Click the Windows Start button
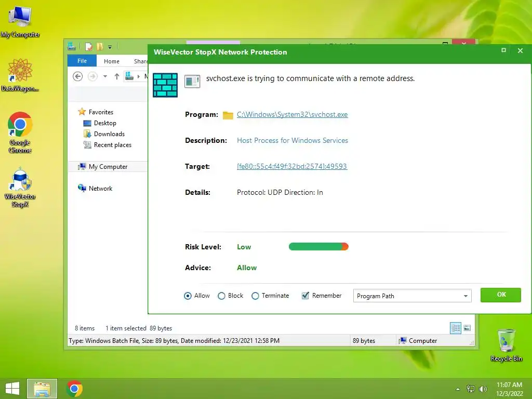Viewport: 532px width, 399px height. point(12,389)
